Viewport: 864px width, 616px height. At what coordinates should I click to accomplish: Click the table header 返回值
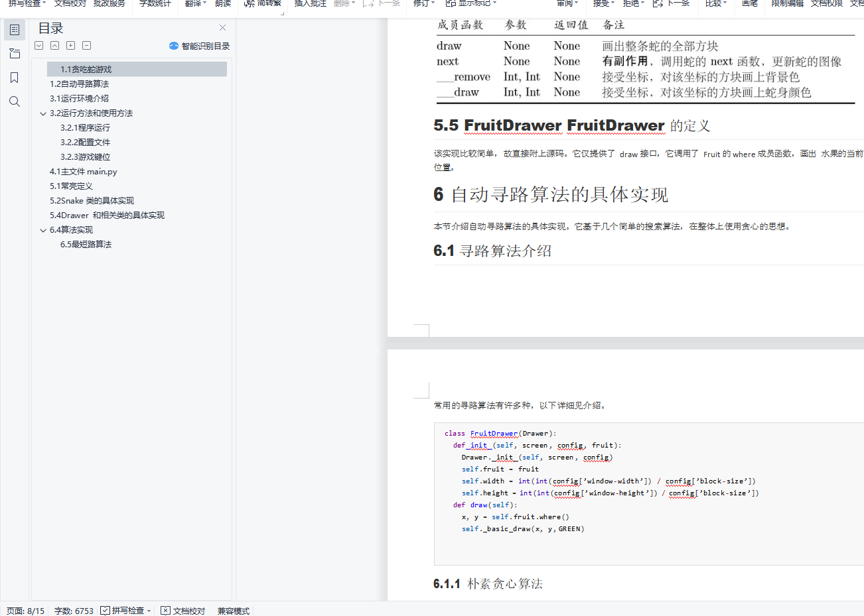point(571,25)
